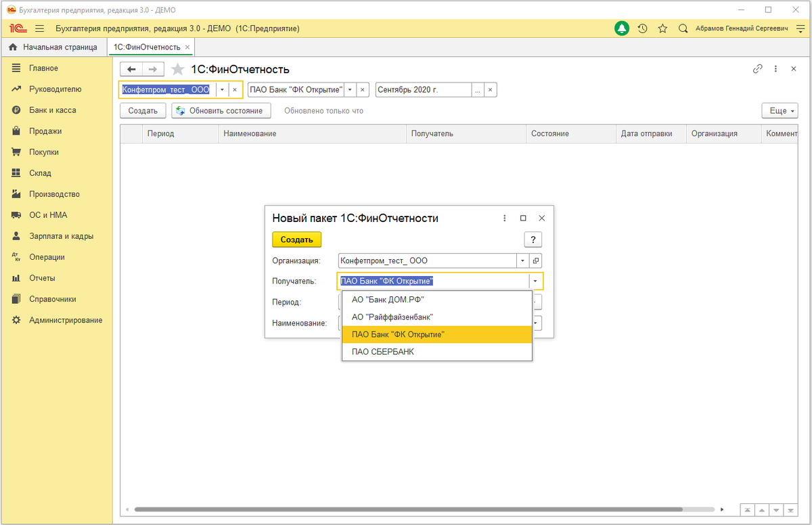The height and width of the screenshot is (525, 812).
Task: Open the Еще dropdown menu
Action: (780, 110)
